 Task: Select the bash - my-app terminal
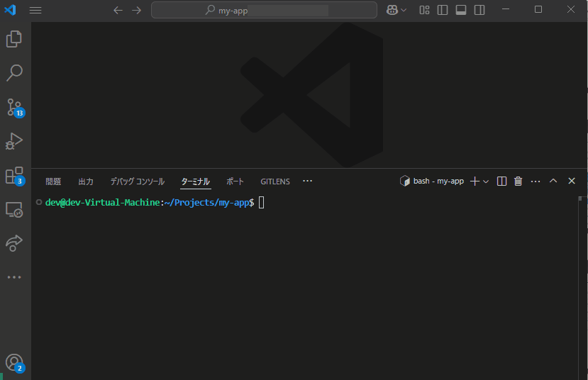[432, 181]
